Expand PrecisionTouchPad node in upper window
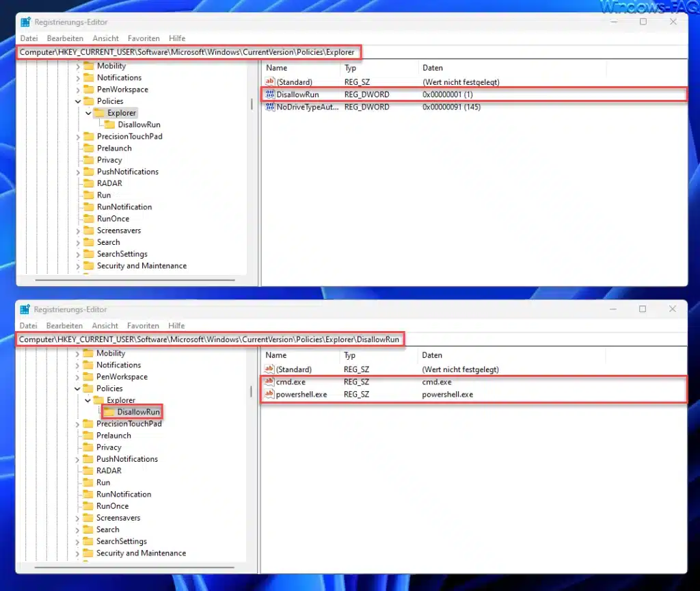The height and width of the screenshot is (591, 700). click(78, 137)
